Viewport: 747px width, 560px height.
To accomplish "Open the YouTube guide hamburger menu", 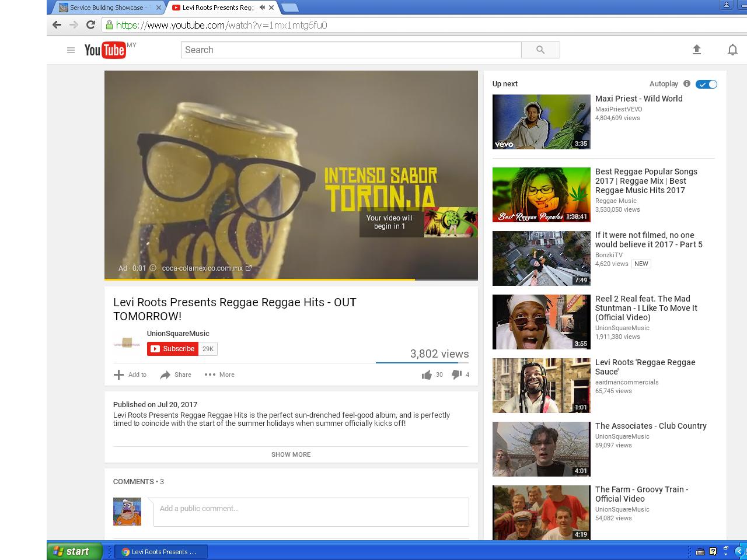I will click(71, 50).
